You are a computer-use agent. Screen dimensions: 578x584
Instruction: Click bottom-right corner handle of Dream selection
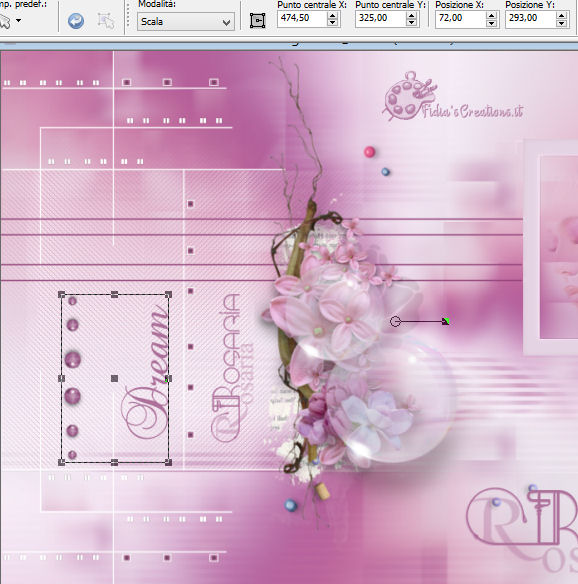[x=168, y=462]
